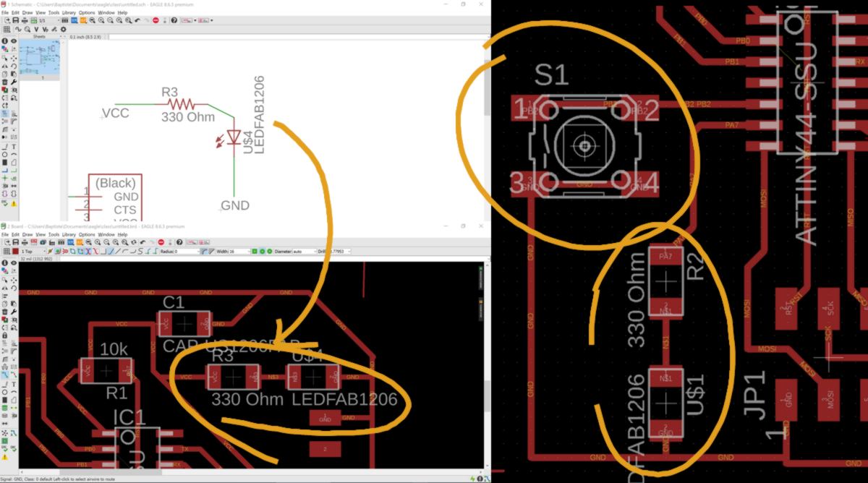Open the gear settings icon in Schematic toolbar
This screenshot has width=868, height=483.
point(64,29)
